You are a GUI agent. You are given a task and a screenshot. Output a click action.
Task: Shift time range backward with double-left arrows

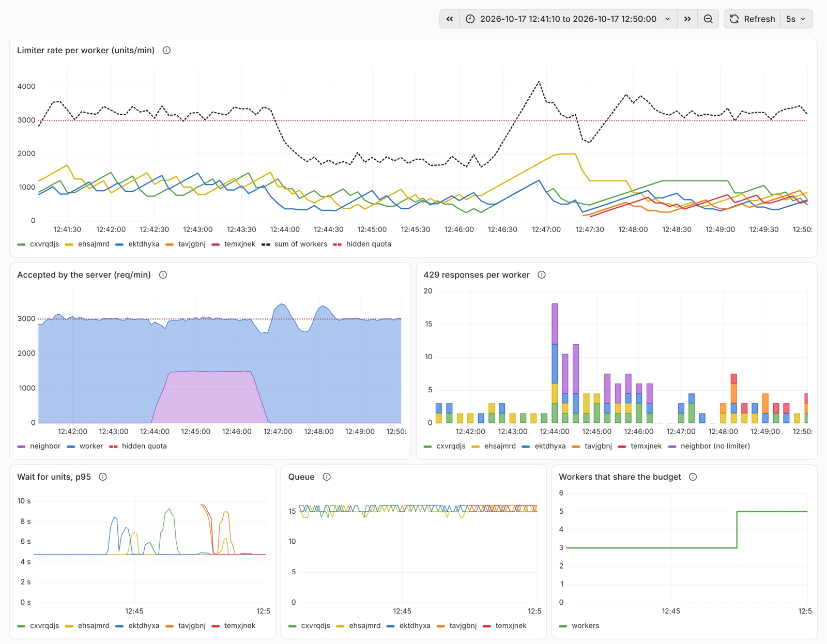coord(450,19)
